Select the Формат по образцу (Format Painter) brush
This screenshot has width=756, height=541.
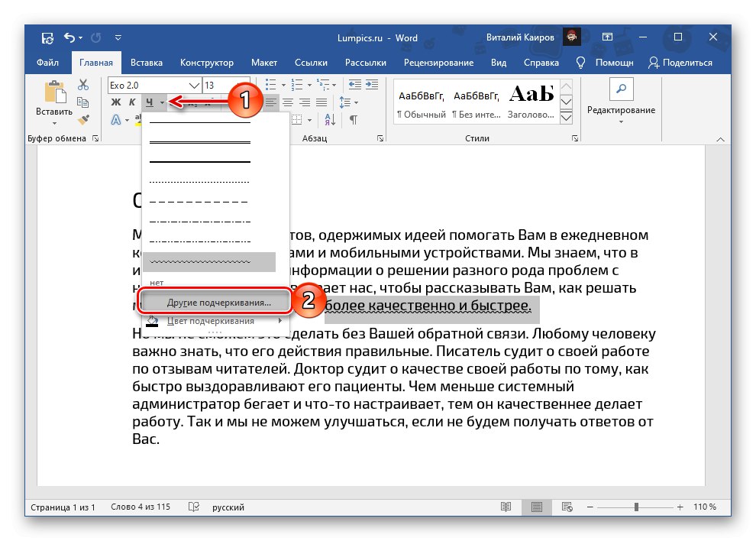click(84, 118)
